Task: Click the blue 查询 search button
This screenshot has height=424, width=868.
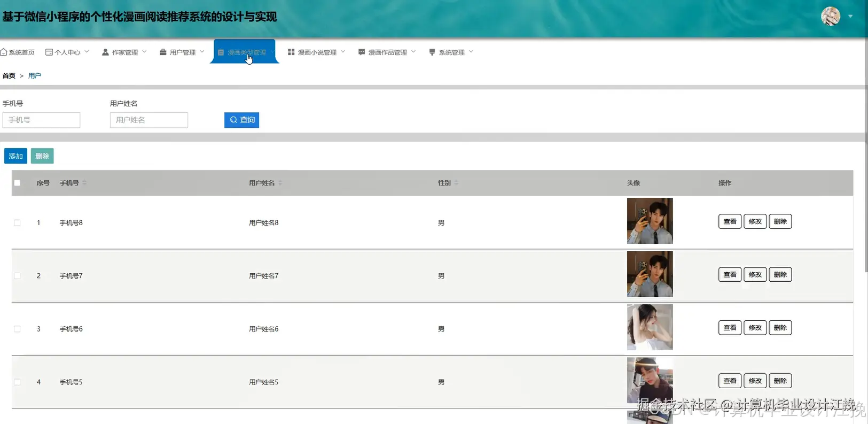Action: (x=241, y=120)
